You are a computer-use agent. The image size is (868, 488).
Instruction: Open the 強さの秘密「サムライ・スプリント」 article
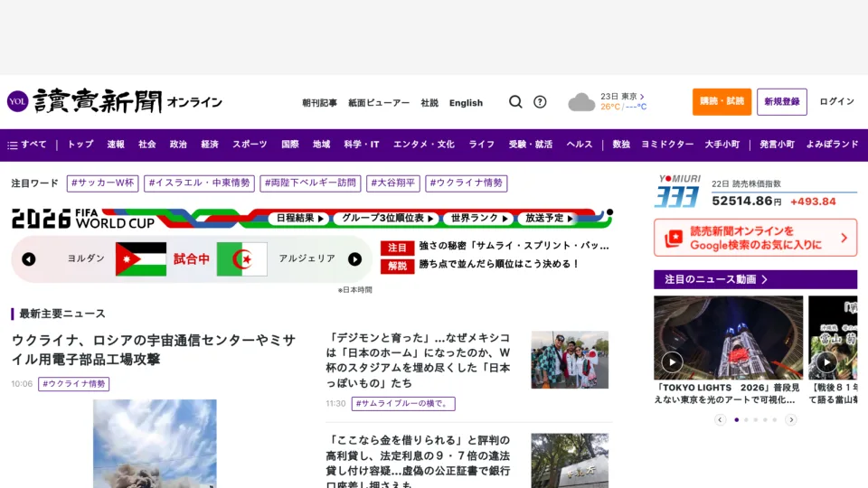click(x=514, y=246)
